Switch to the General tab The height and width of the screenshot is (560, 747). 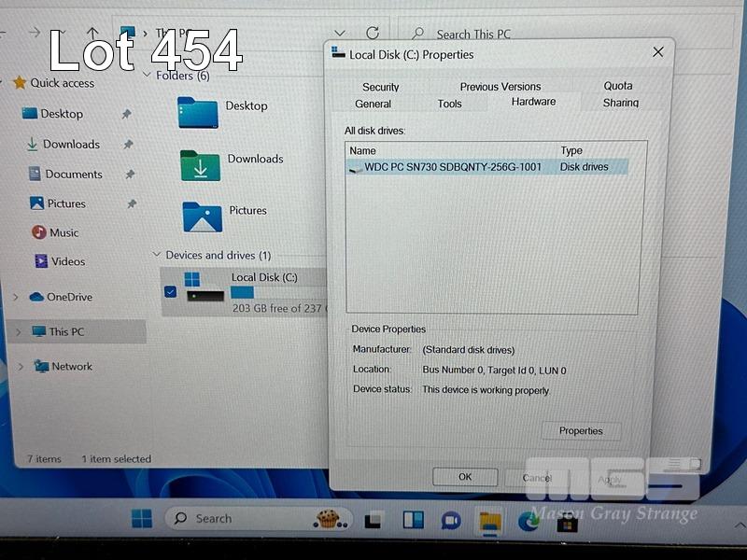(x=373, y=104)
